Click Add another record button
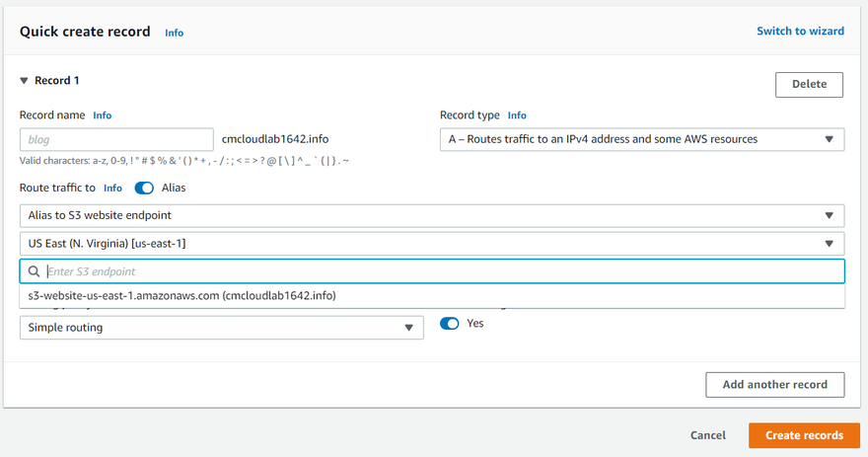 coord(774,385)
